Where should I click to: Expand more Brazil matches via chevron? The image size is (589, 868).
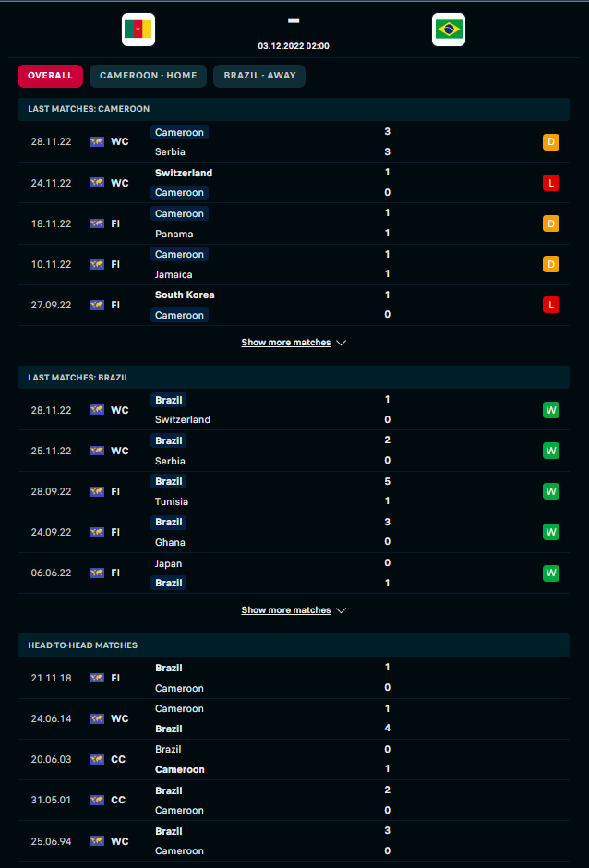coord(342,610)
